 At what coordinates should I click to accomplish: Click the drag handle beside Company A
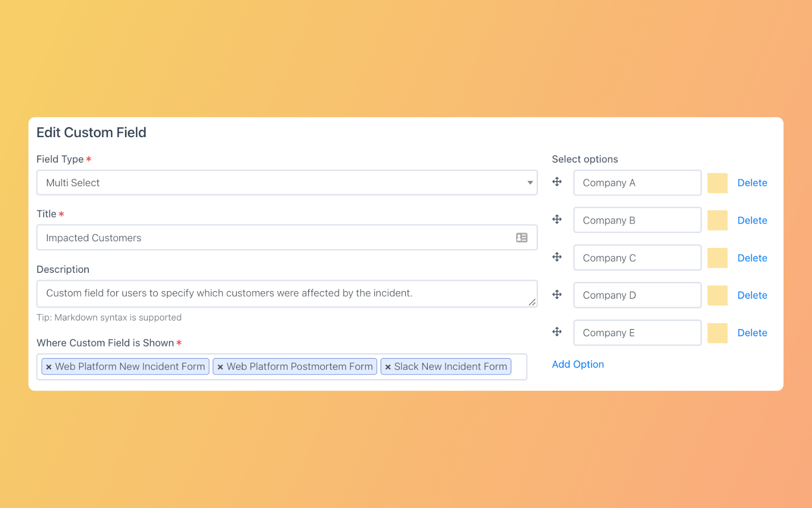(x=557, y=181)
